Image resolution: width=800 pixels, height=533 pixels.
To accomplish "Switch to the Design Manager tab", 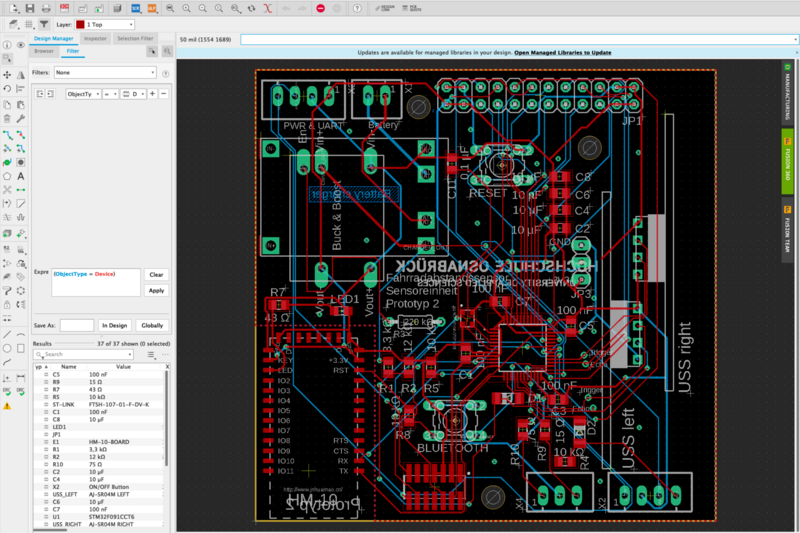I will coord(53,38).
